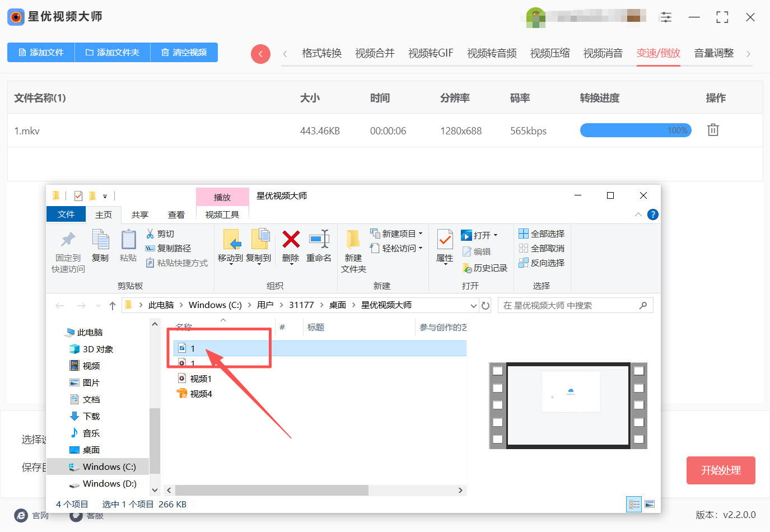
Task: Cut the selected file with scissors
Action: (160, 234)
